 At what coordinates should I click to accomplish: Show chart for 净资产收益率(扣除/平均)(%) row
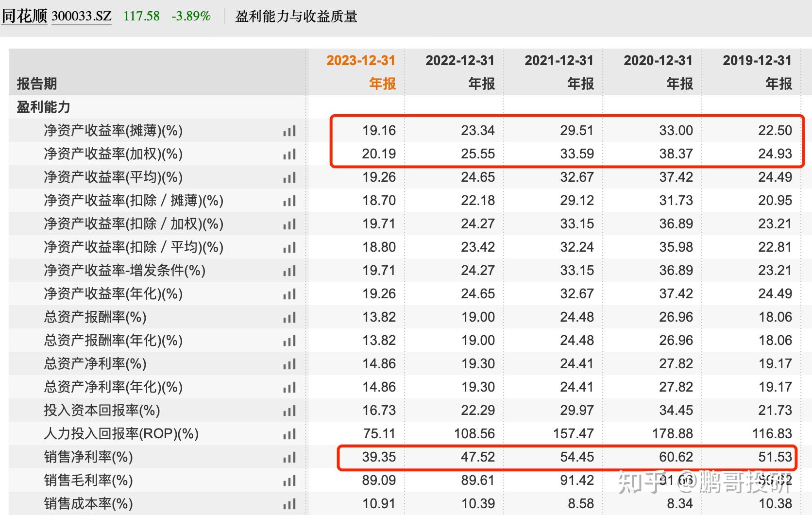[x=289, y=247]
